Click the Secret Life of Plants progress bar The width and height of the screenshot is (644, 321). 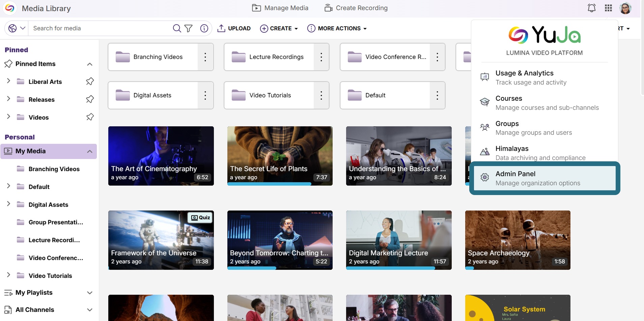(269, 184)
